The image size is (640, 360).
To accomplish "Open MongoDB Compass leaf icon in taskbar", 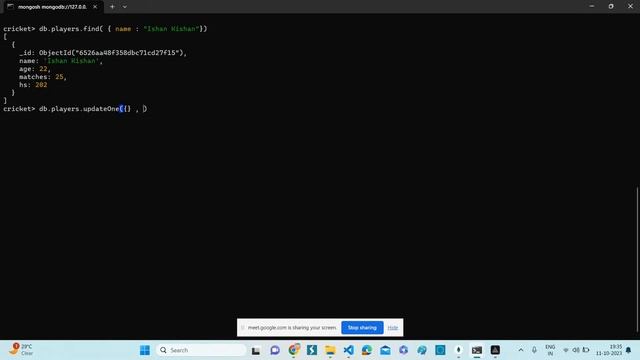I will pyautogui.click(x=458, y=350).
